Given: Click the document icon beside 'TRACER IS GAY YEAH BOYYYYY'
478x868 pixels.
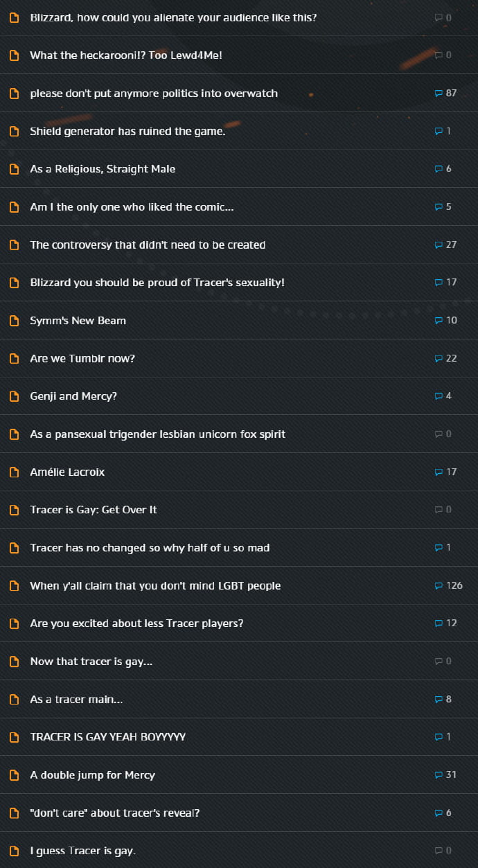Looking at the screenshot, I should pyautogui.click(x=14, y=737).
